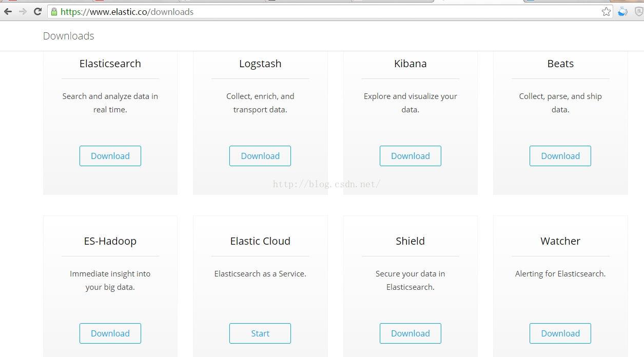
Task: Download ES-Hadoop
Action: (110, 333)
